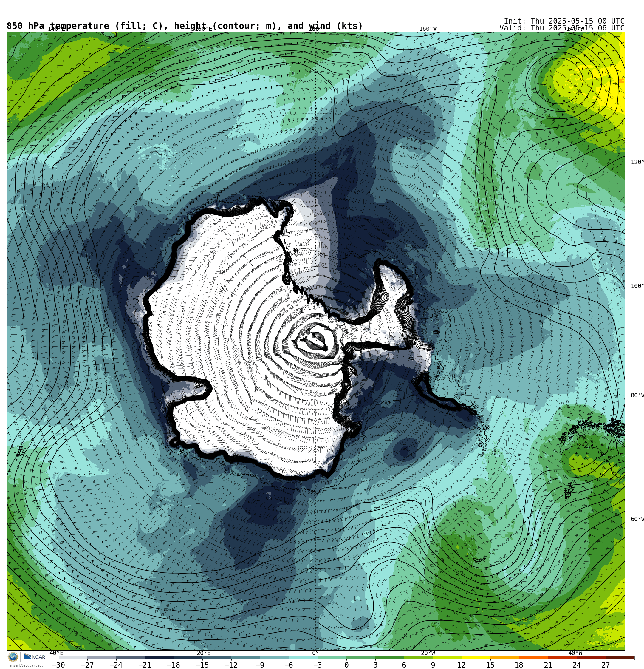
Task: Click the -30 colorbar label
Action: point(58,665)
